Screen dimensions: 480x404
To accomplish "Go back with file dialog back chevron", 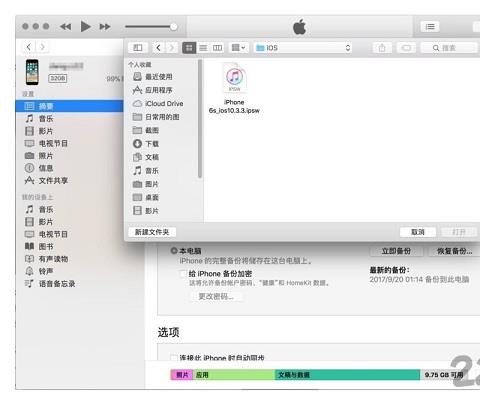I will [x=159, y=48].
